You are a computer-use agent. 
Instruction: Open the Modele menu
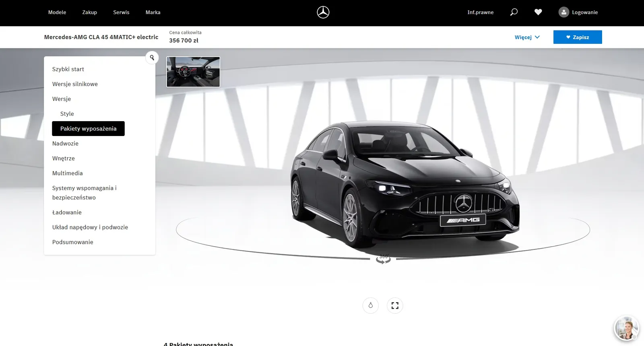57,12
